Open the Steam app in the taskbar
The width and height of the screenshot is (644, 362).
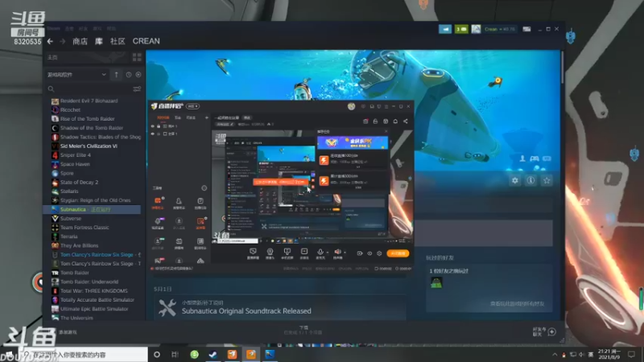pyautogui.click(x=213, y=354)
